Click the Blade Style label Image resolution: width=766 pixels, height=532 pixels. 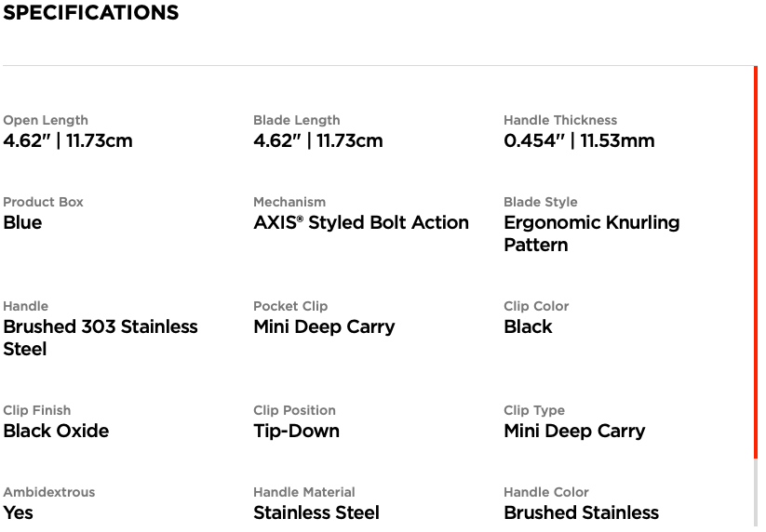point(541,202)
